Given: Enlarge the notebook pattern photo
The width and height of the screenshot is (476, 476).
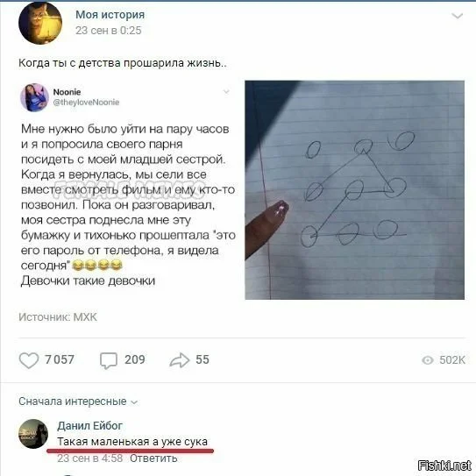Looking at the screenshot, I should pos(354,190).
